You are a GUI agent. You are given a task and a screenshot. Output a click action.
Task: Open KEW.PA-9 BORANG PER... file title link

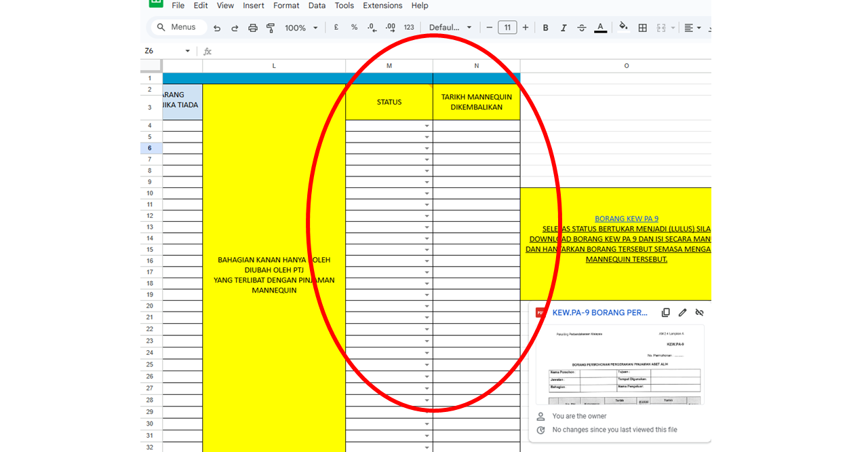tap(599, 313)
